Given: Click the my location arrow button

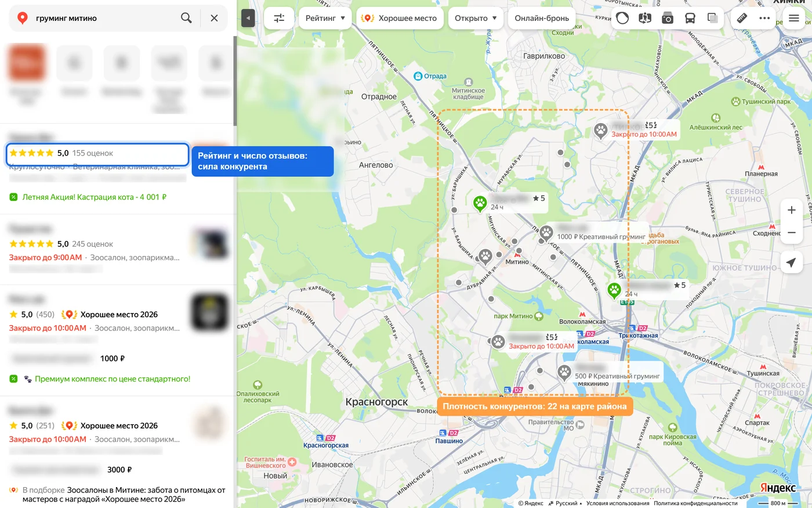Looking at the screenshot, I should [x=791, y=262].
